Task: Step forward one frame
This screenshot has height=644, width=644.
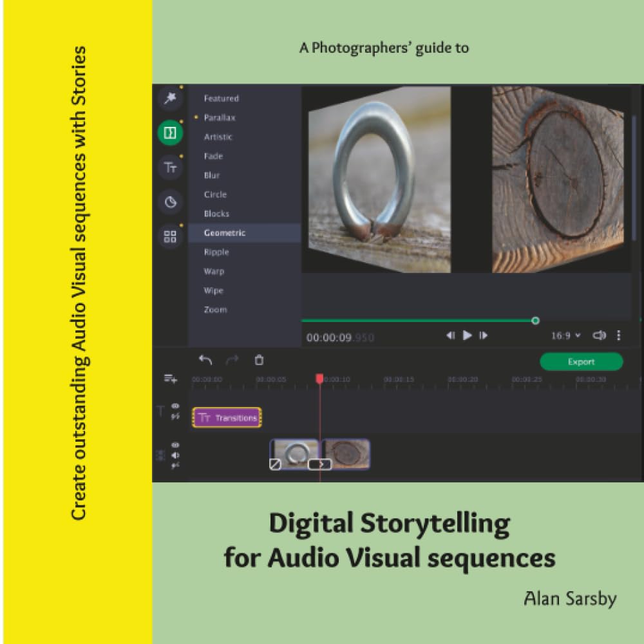Action: 484,336
